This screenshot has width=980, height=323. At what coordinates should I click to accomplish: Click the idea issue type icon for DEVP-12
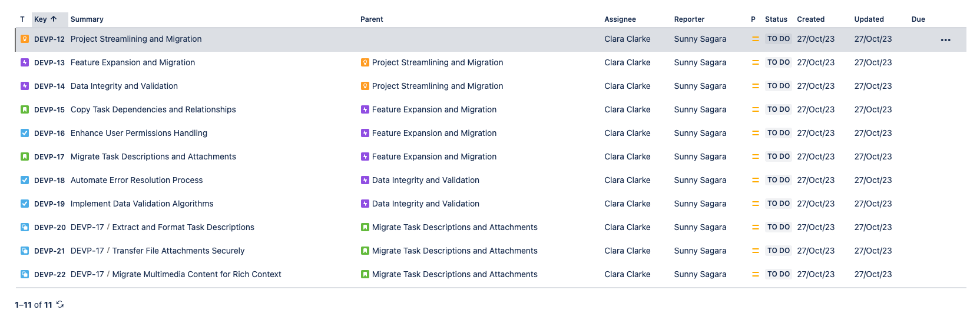click(x=25, y=39)
